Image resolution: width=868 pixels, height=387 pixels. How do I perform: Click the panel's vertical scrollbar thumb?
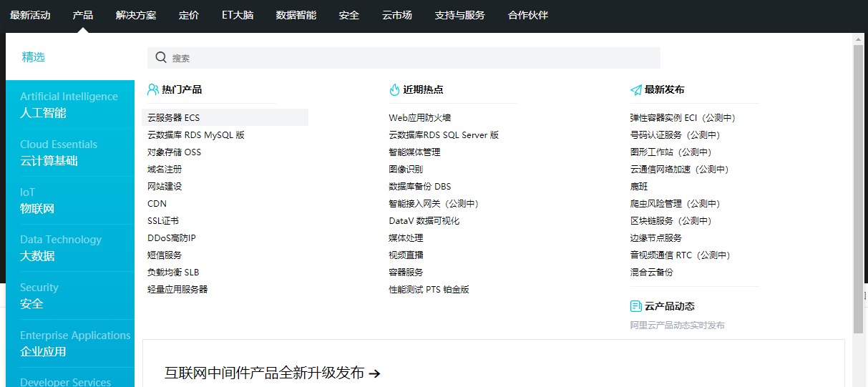(x=858, y=189)
